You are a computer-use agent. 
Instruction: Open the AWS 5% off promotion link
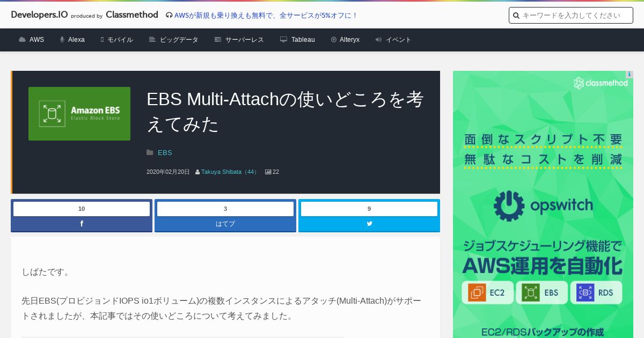pyautogui.click(x=266, y=16)
